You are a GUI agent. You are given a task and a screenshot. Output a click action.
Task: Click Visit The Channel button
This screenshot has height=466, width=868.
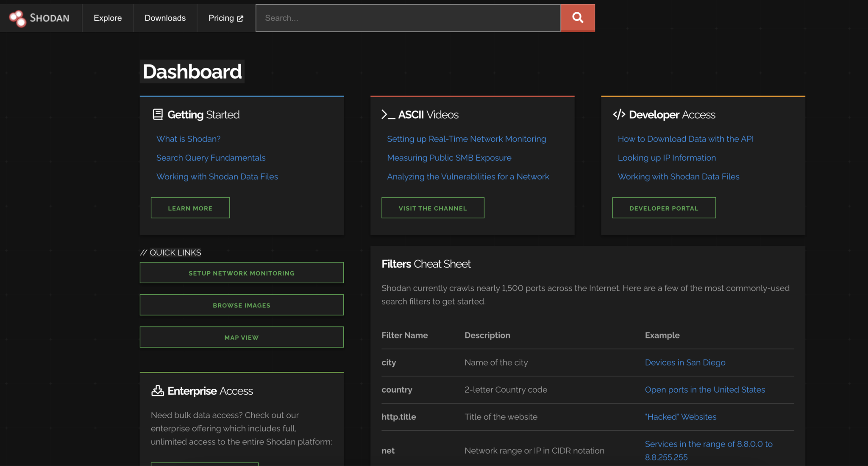point(432,208)
